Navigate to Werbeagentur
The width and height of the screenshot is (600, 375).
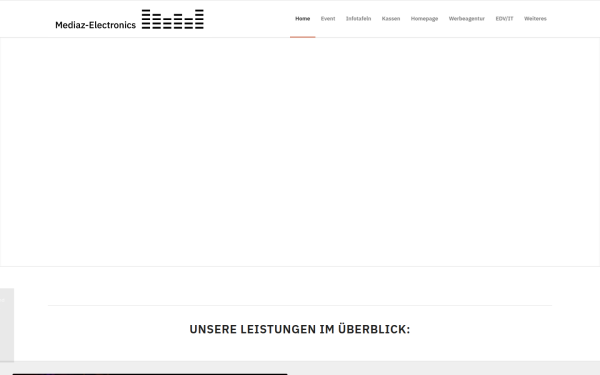point(466,18)
